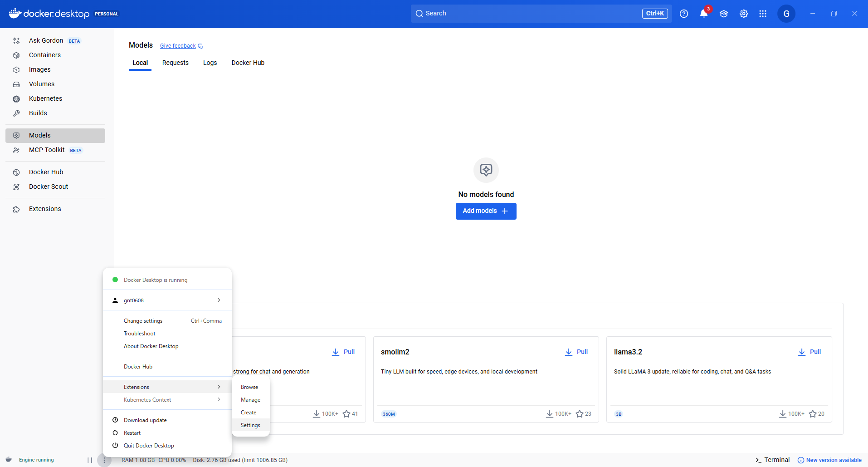The image size is (868, 467).
Task: Click the feedback icon next to Give feedback
Action: click(x=200, y=46)
